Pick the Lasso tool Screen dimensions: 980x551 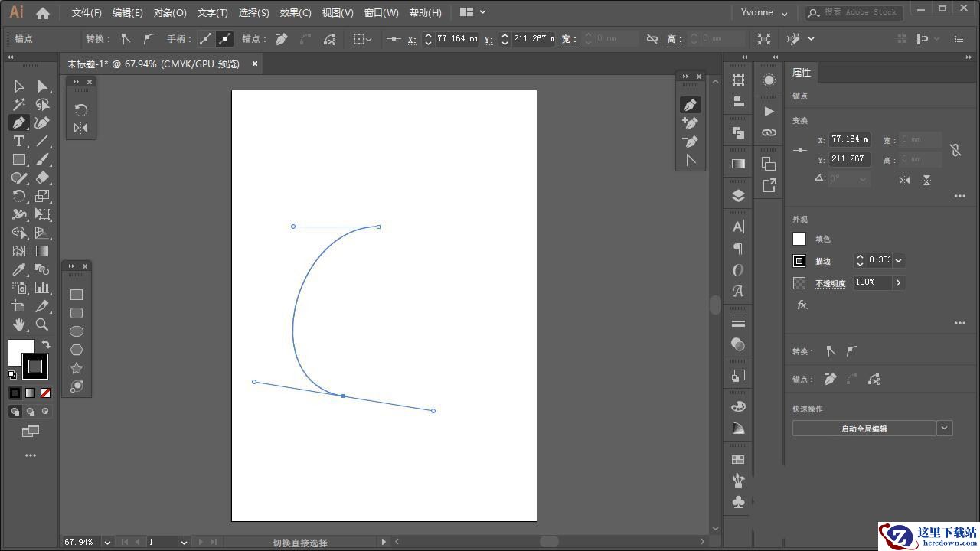coord(43,105)
